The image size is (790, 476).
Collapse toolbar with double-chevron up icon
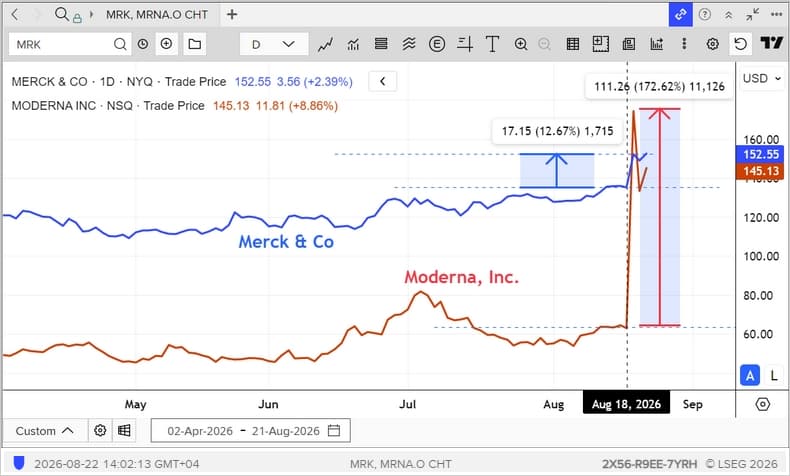(x=729, y=15)
